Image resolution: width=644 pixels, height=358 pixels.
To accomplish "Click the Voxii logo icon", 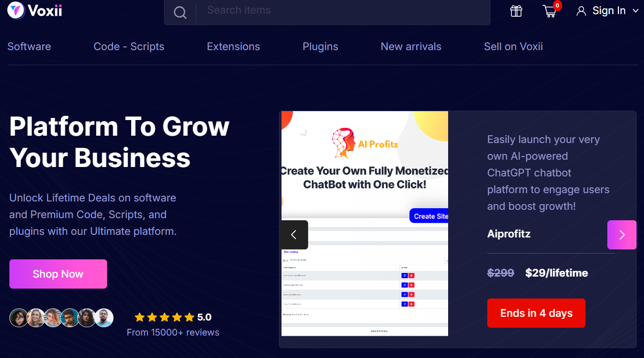I will 16,10.
